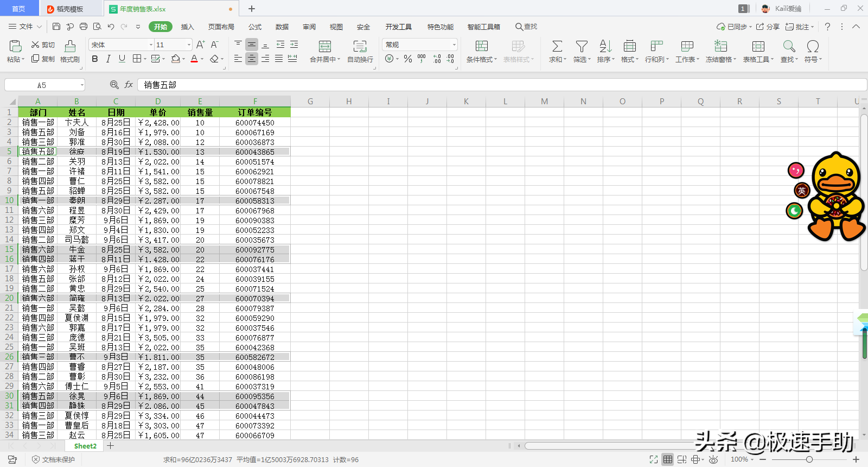Open Conditional Formatting (条件格式) icon

tap(482, 46)
